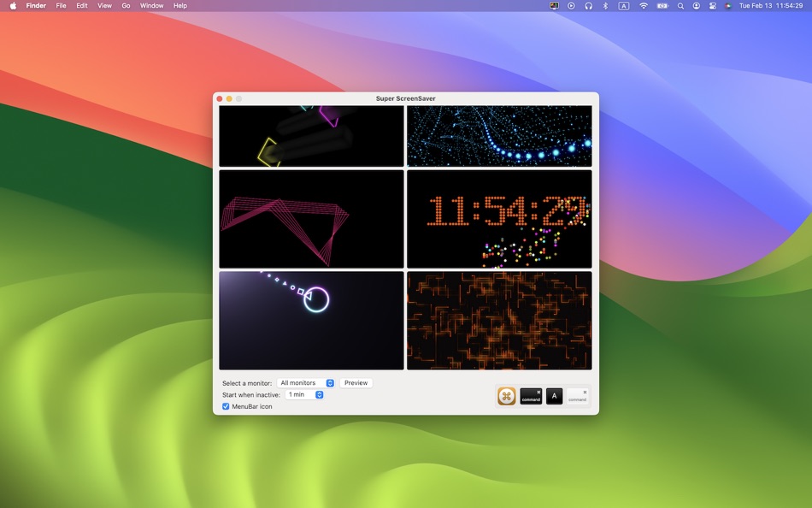Open the keyboard input source menu
This screenshot has width=812, height=508.
[624, 6]
